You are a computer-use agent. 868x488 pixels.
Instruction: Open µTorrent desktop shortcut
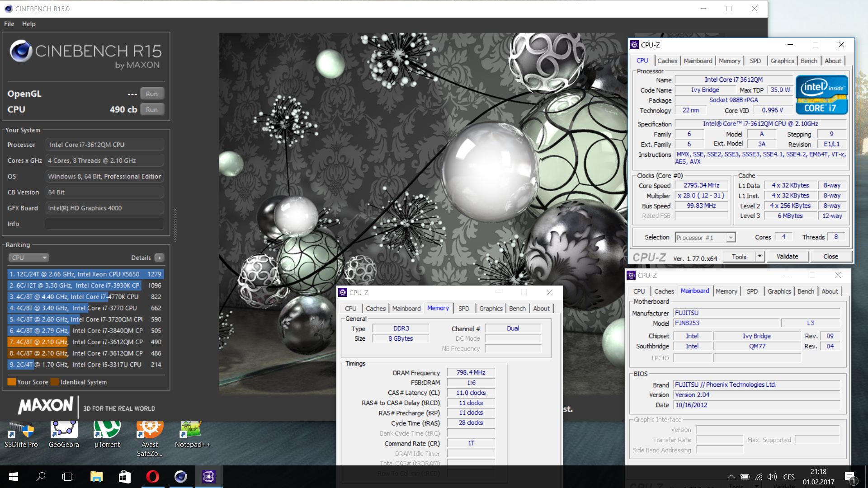click(x=107, y=435)
